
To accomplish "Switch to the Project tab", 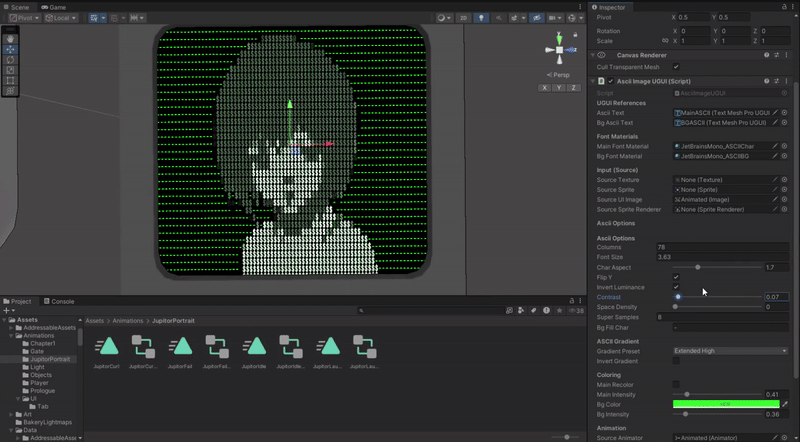I will pos(18,301).
